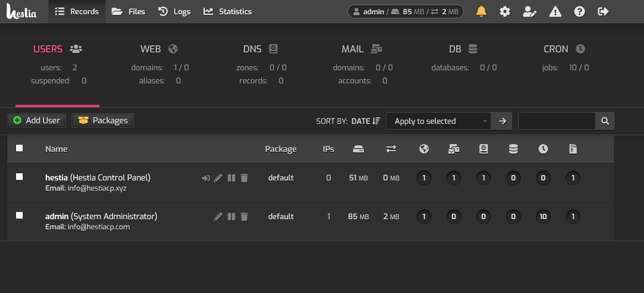Log in as hestia user icon
The width and height of the screenshot is (644, 293).
(x=206, y=178)
